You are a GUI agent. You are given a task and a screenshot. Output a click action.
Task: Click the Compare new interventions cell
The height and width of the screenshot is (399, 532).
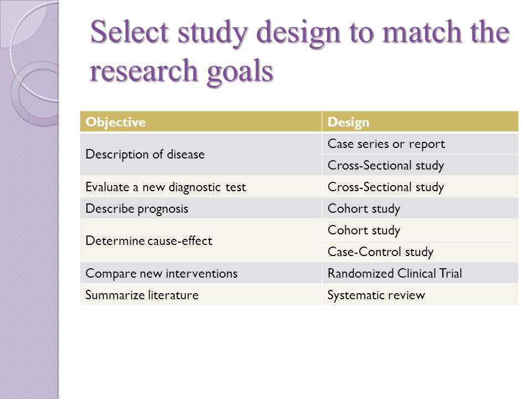(201, 273)
